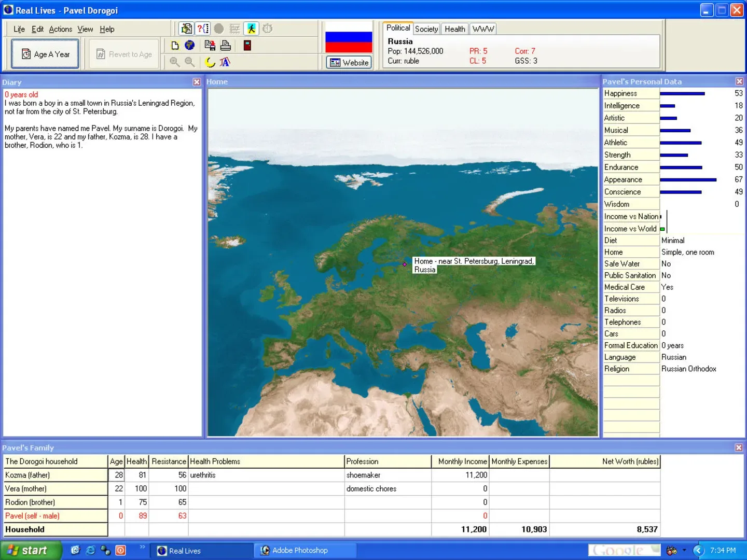Click the blue globe toolbar icon
The width and height of the screenshot is (747, 560).
(190, 46)
